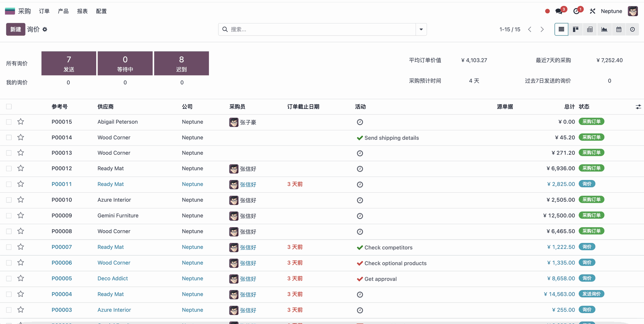Viewport: 644px width, 324px height.
Task: Open Get approval activity
Action: coord(380,279)
